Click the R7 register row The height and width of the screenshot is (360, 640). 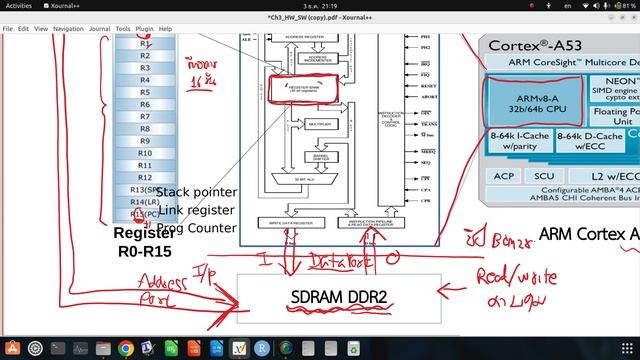point(145,117)
